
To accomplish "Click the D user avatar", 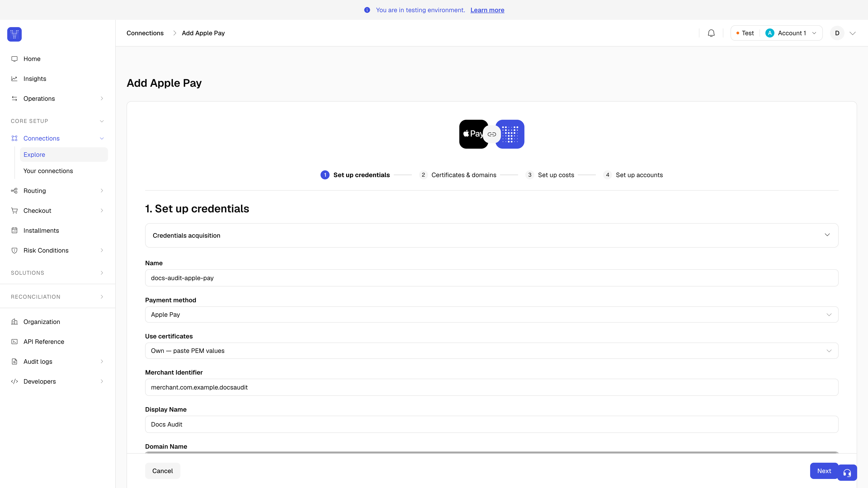I will click(837, 33).
